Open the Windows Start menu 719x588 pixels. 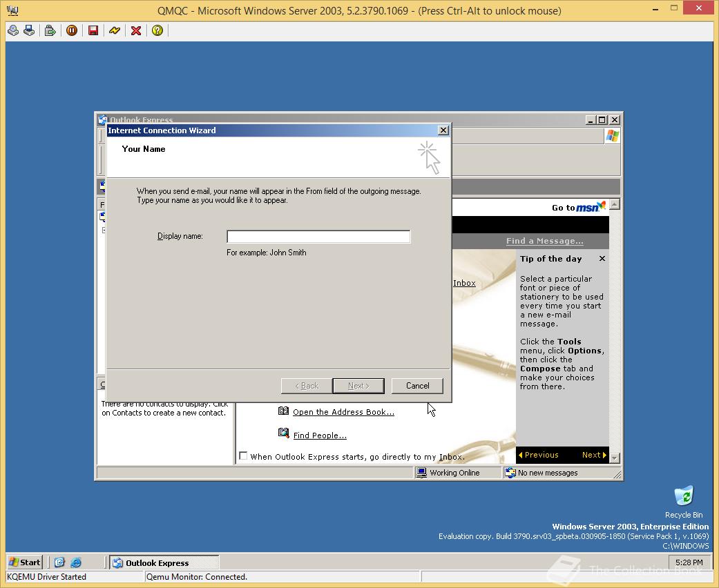pyautogui.click(x=25, y=562)
